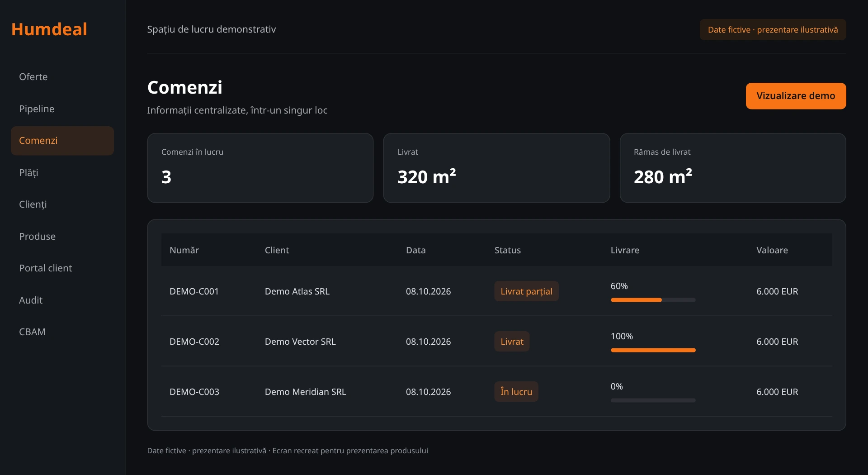Image resolution: width=868 pixels, height=475 pixels.
Task: Navigate to Clienți in sidebar
Action: (x=62, y=204)
